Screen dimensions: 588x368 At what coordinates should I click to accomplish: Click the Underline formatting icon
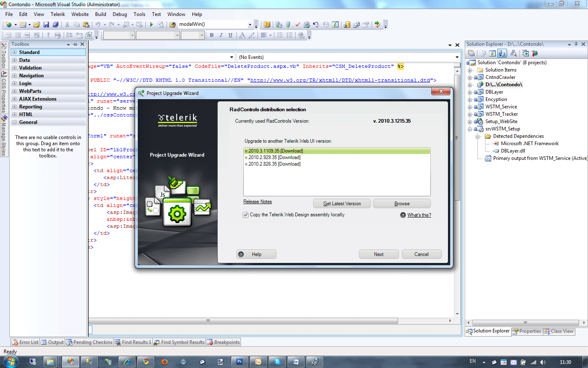230,35
